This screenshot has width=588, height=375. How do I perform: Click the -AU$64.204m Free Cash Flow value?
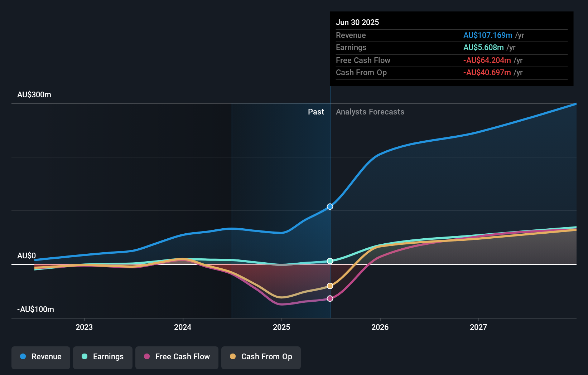(488, 60)
